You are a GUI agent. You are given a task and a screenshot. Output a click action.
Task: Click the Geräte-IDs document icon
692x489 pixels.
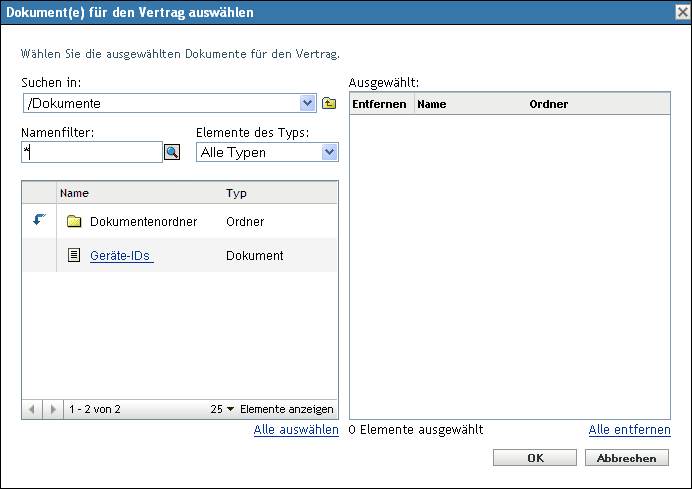click(74, 255)
